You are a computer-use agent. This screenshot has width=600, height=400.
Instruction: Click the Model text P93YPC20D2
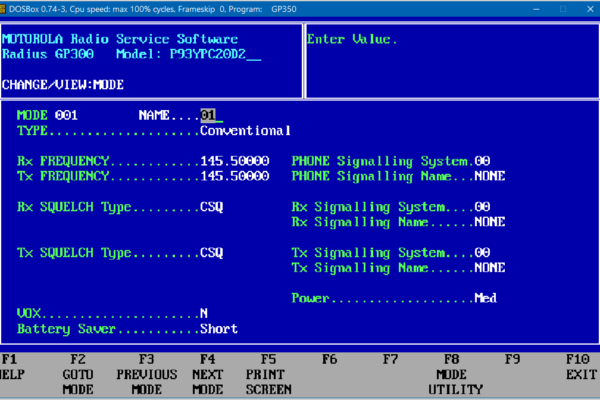click(x=208, y=54)
